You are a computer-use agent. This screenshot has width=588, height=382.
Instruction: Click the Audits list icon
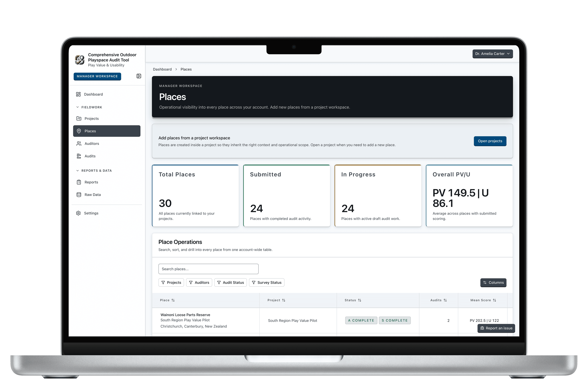[x=79, y=156]
